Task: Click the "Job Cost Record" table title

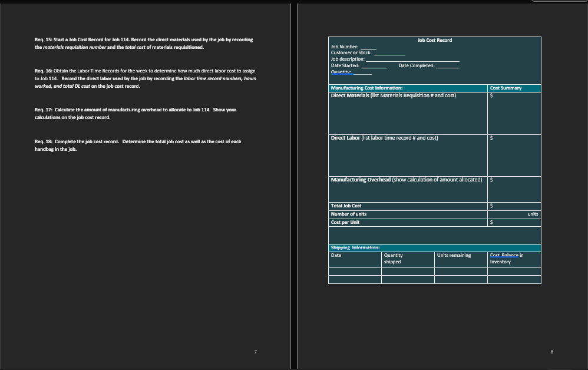Action: pyautogui.click(x=435, y=40)
